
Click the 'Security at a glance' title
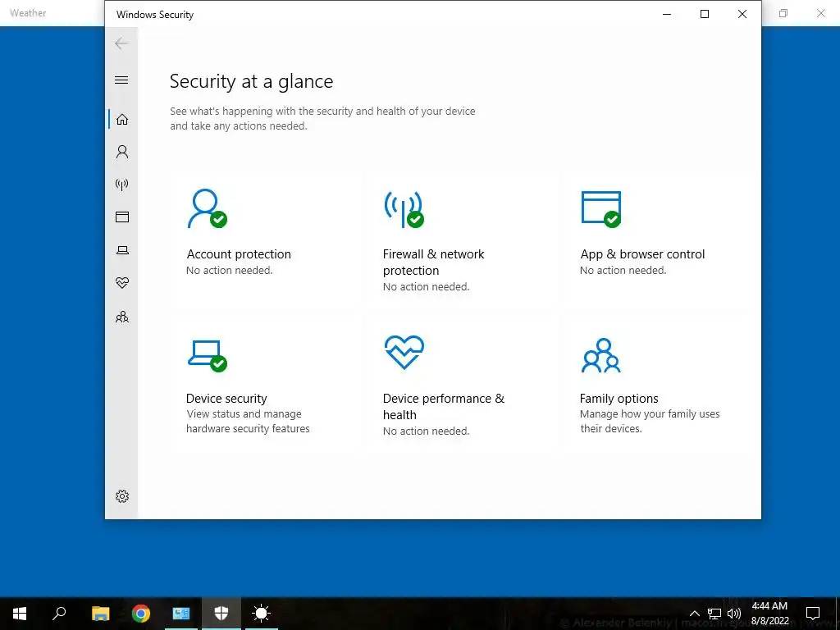251,81
